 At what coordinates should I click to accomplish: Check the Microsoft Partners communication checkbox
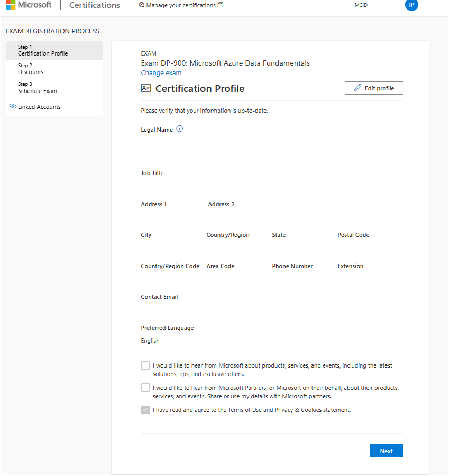pos(145,388)
